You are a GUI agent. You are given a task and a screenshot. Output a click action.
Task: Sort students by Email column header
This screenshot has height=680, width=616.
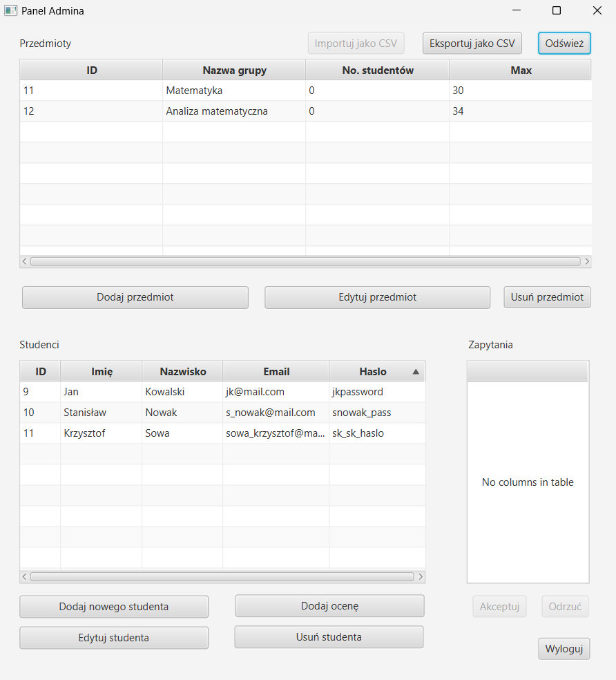[x=276, y=372]
